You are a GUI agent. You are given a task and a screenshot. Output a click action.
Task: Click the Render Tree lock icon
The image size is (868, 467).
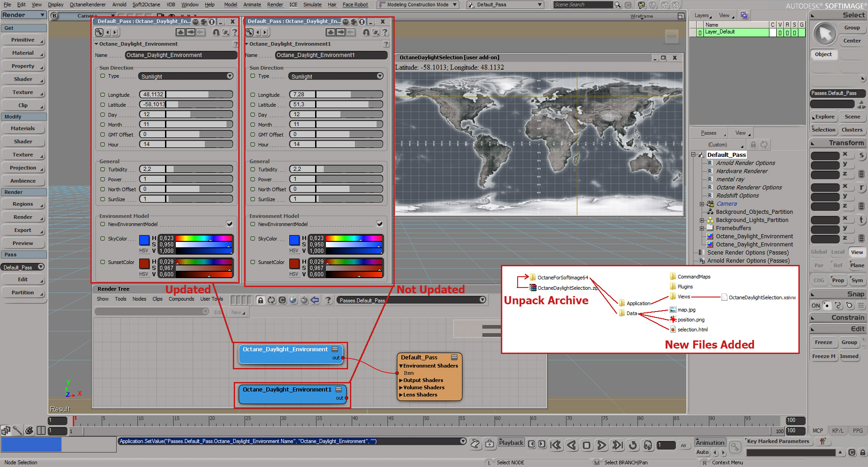point(260,300)
